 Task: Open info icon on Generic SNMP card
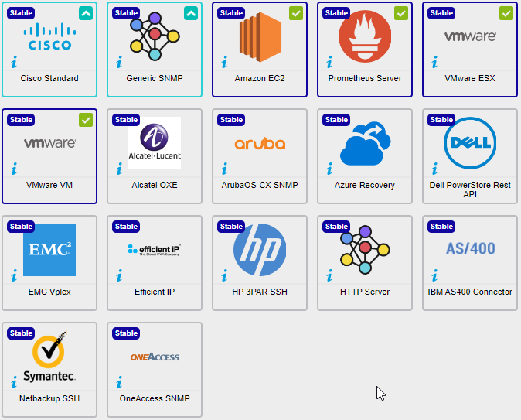[x=119, y=62]
